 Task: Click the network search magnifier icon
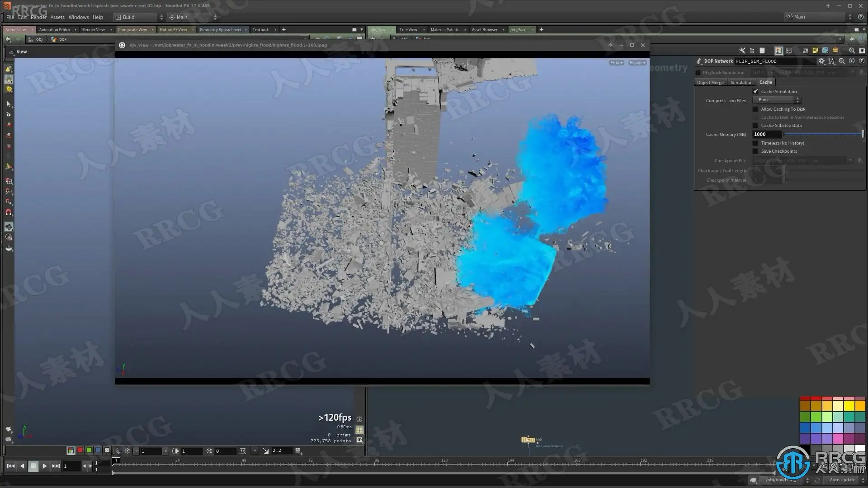852,51
